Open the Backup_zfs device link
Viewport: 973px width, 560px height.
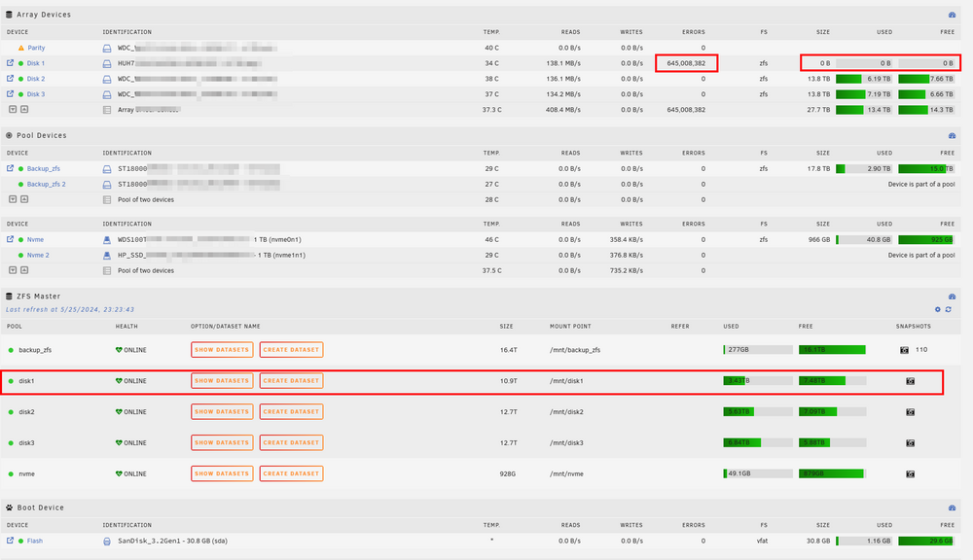pyautogui.click(x=44, y=169)
